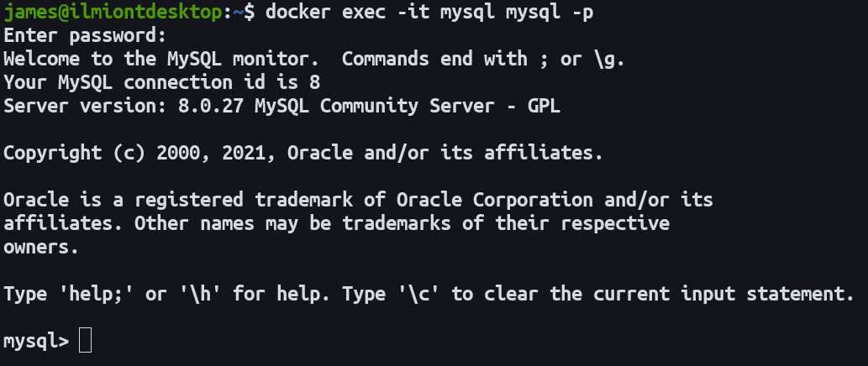Click the cursor block after the mysql> prompt
The image size is (868, 366).
click(x=85, y=342)
